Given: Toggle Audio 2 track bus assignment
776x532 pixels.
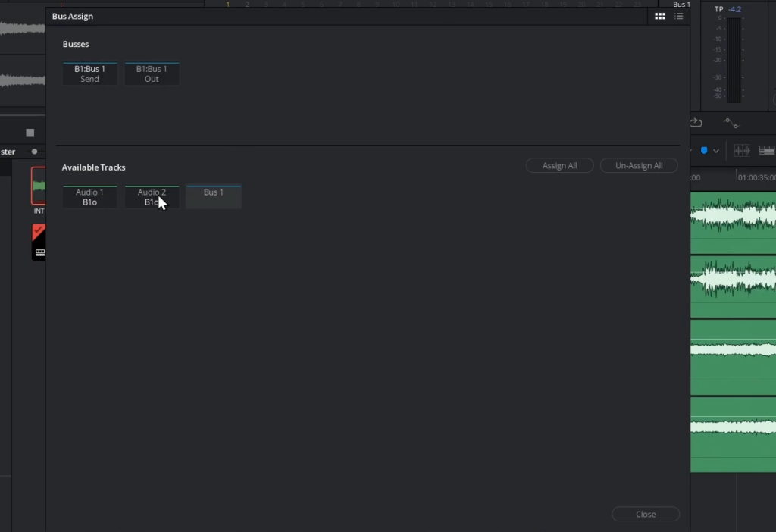Looking at the screenshot, I should tap(152, 197).
